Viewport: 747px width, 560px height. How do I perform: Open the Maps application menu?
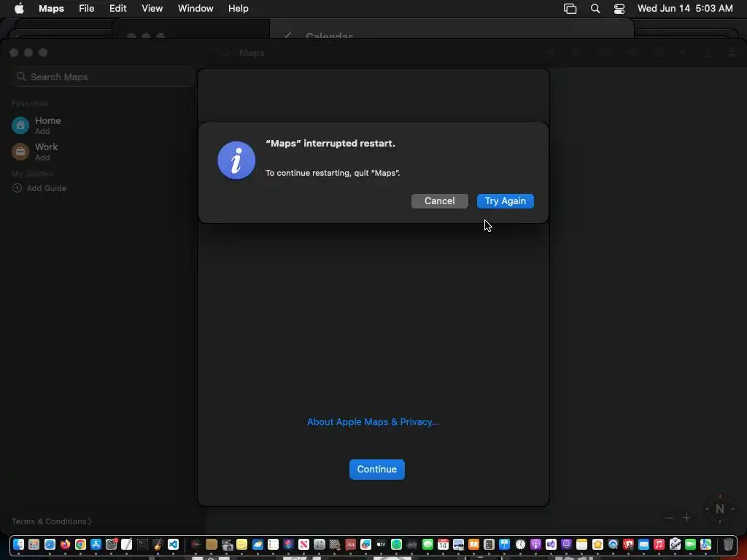tap(51, 9)
